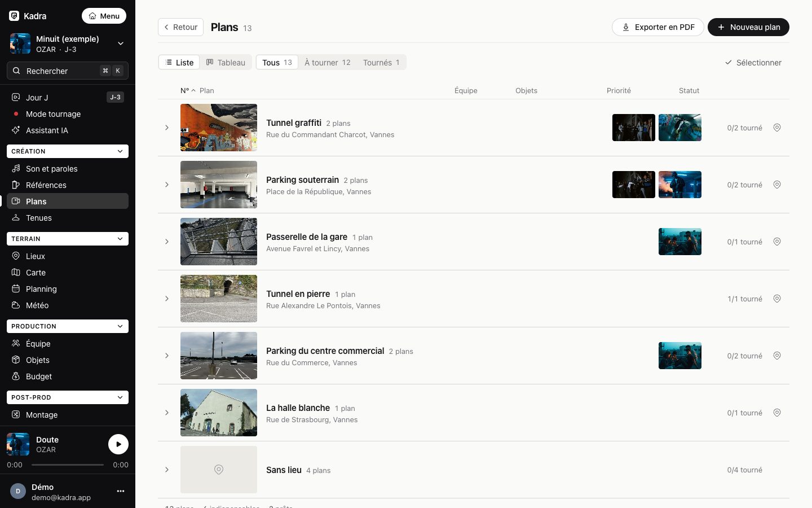This screenshot has width=812, height=508.
Task: Show the Tous filter tab
Action: click(x=277, y=62)
